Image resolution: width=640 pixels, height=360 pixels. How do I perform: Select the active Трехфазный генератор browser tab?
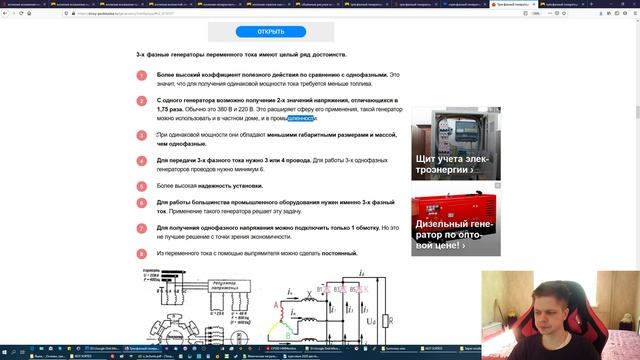click(x=513, y=4)
